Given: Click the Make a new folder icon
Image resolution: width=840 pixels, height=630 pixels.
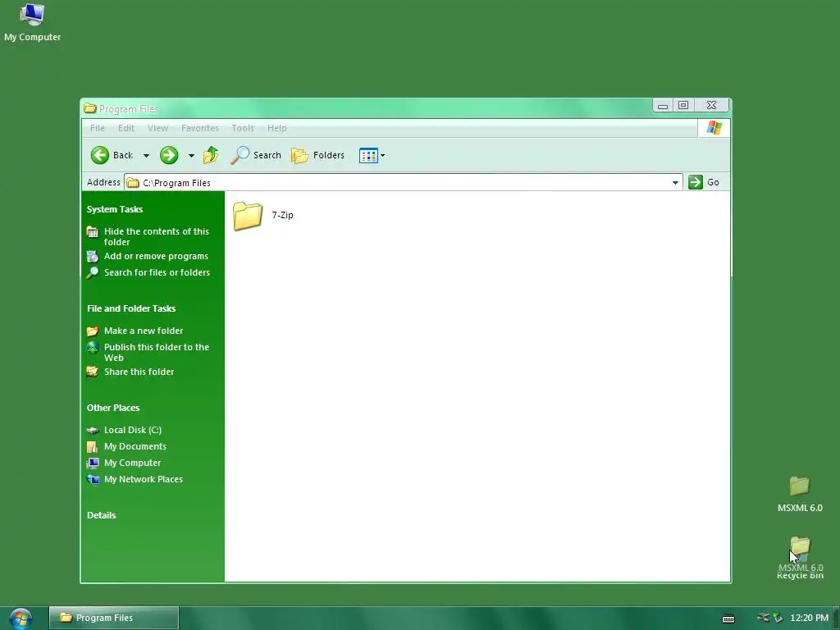Looking at the screenshot, I should click(x=93, y=331).
